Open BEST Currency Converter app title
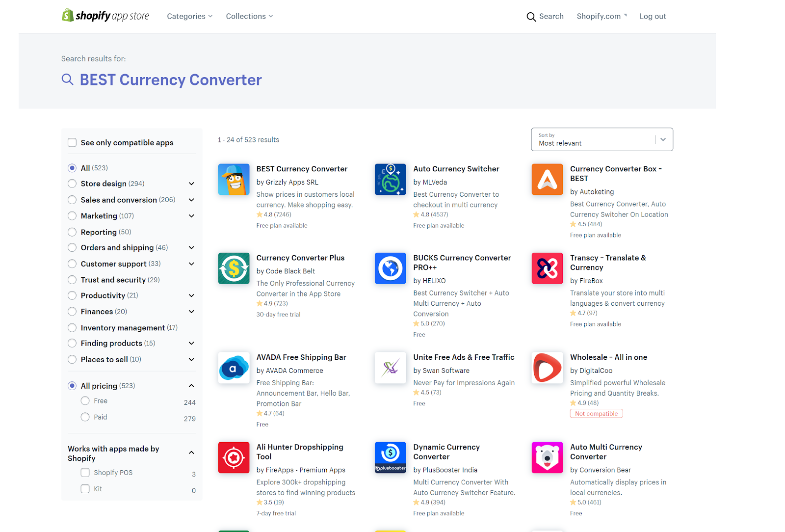 coord(302,169)
